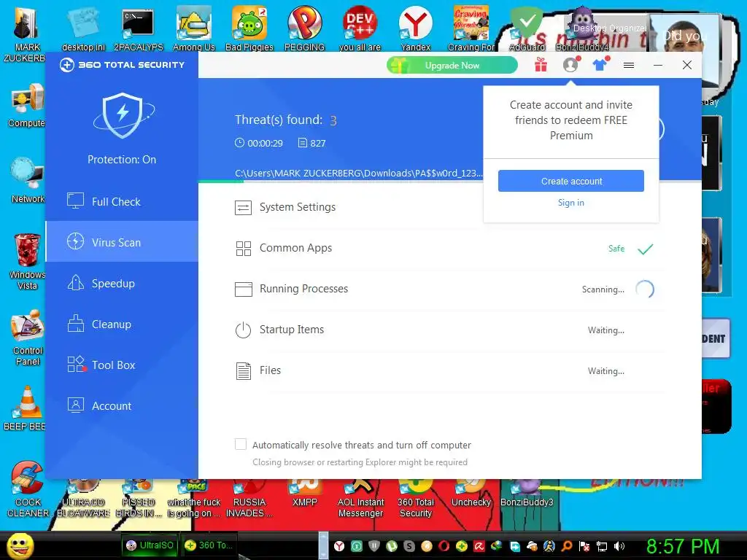
Task: Expand the hidden tray icons handle
Action: (x=323, y=545)
